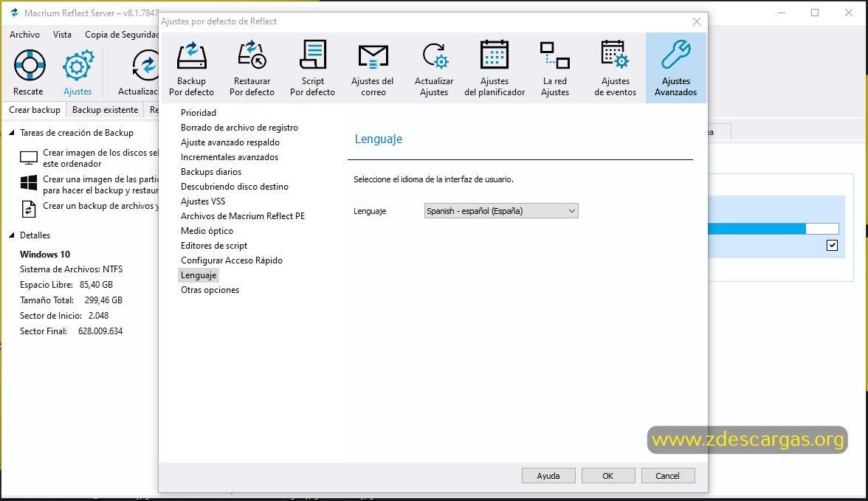Screen dimensions: 868x501
Task: Click Crear una imagen de las particiones task
Action: (x=100, y=184)
